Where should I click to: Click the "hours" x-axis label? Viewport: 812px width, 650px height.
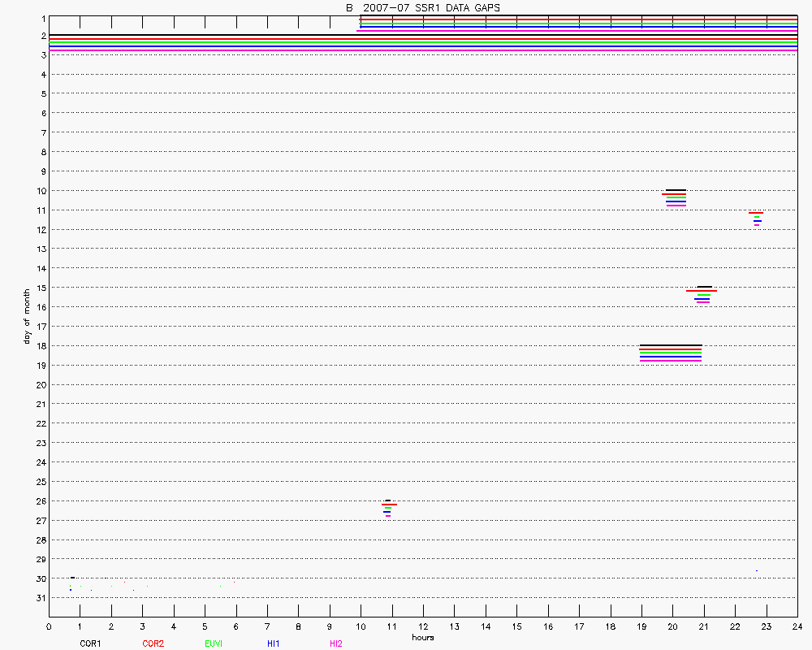coord(422,638)
